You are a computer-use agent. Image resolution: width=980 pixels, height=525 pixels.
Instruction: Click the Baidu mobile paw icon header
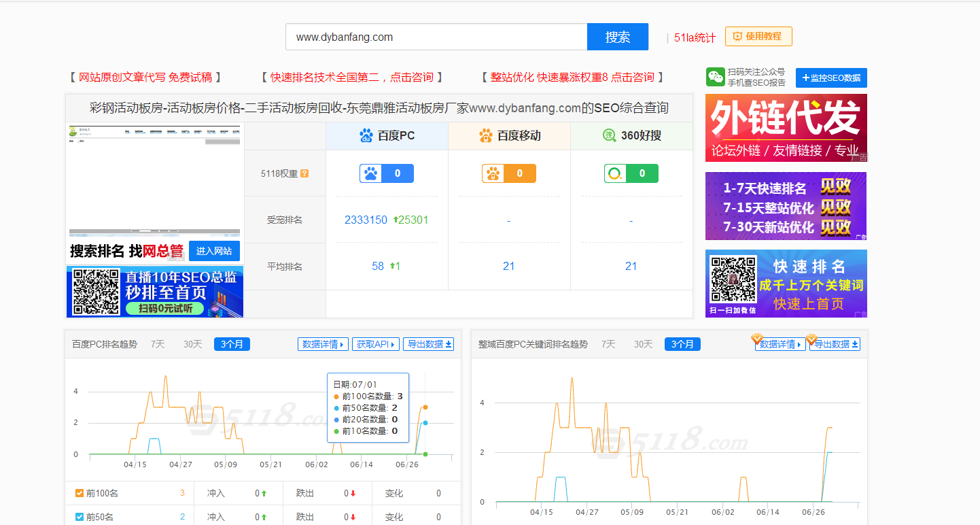[x=485, y=136]
